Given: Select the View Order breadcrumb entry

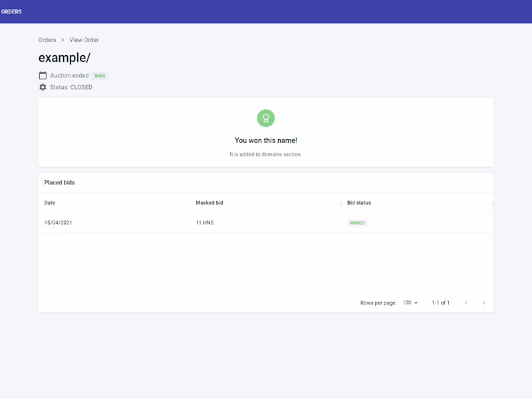Looking at the screenshot, I should [83, 40].
